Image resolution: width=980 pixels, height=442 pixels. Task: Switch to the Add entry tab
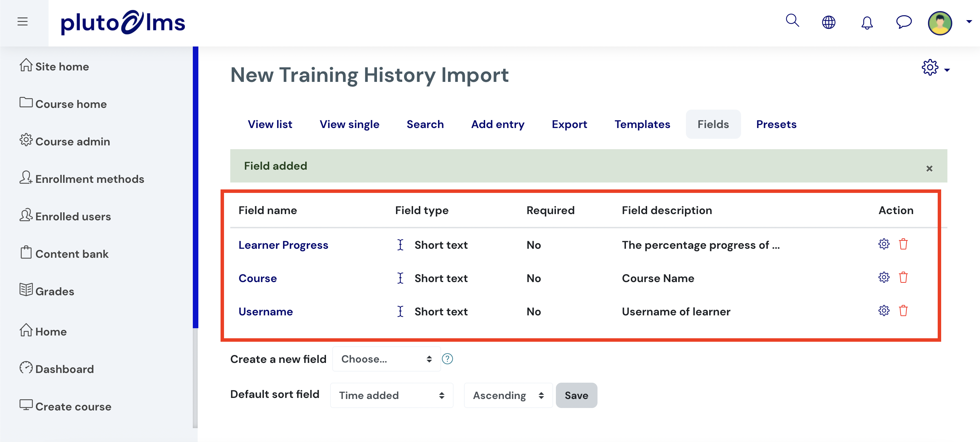click(x=498, y=124)
